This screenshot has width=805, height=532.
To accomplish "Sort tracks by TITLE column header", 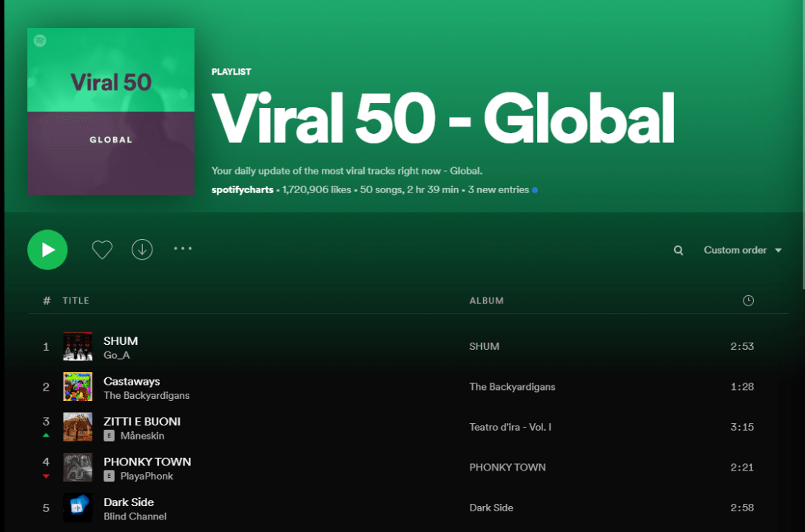I will tap(75, 300).
